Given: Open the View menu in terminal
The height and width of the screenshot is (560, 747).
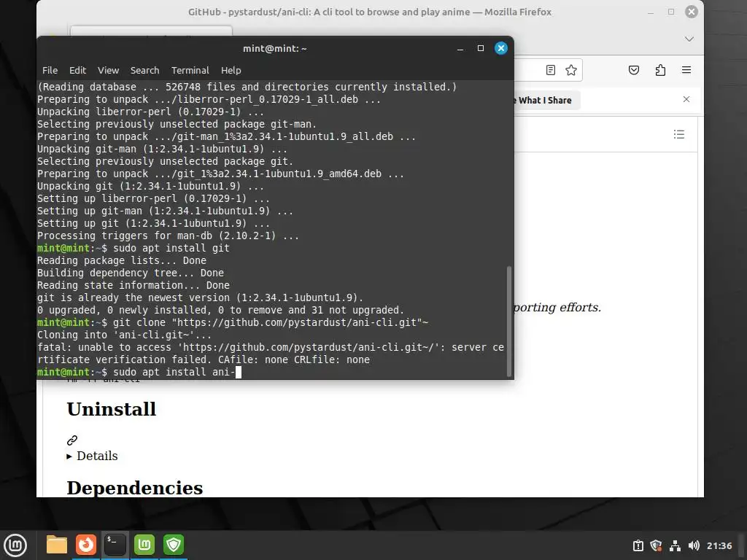Looking at the screenshot, I should click(108, 70).
